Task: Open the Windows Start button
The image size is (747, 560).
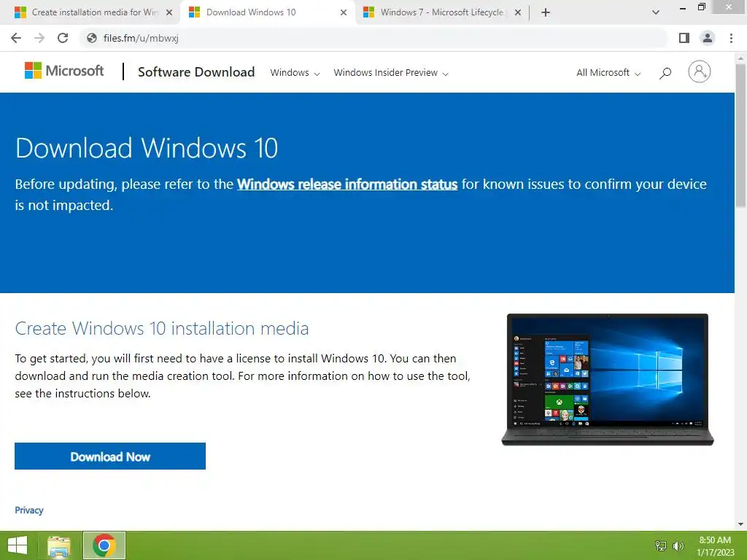Action: (18, 545)
